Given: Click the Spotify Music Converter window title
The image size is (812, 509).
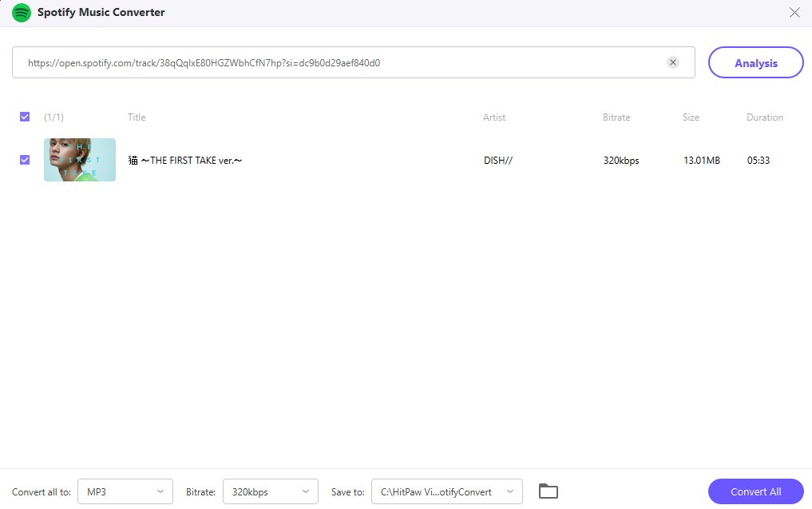Looking at the screenshot, I should [x=101, y=13].
